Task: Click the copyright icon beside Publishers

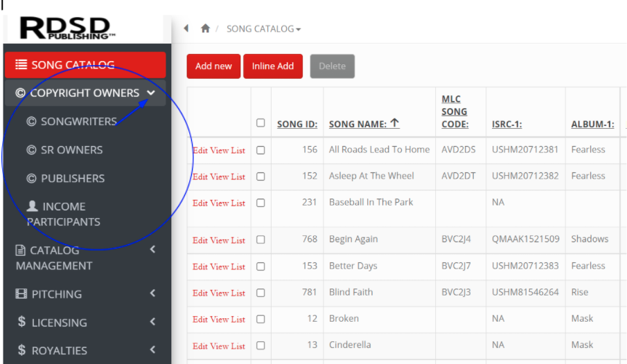Action: point(31,179)
